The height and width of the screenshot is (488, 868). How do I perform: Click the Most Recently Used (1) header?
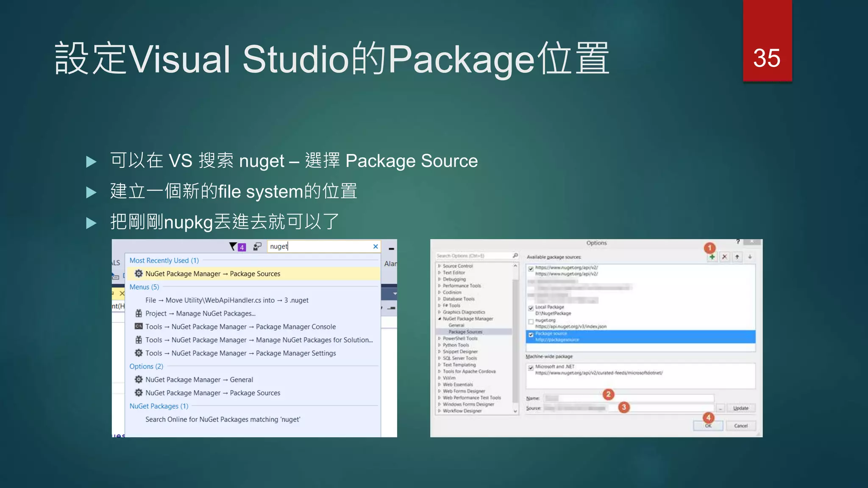tap(164, 261)
